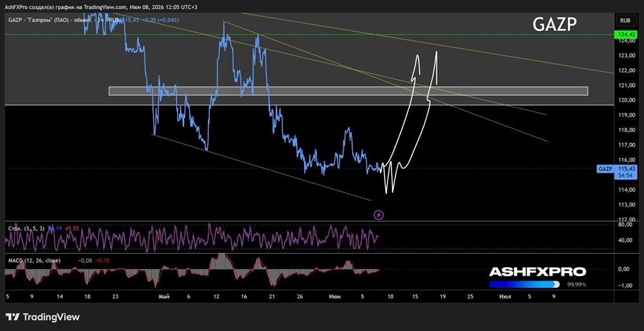Image resolution: width=644 pixels, height=331 pixels.
Task: Click the 6 date label on time axis
Action: click(189, 296)
